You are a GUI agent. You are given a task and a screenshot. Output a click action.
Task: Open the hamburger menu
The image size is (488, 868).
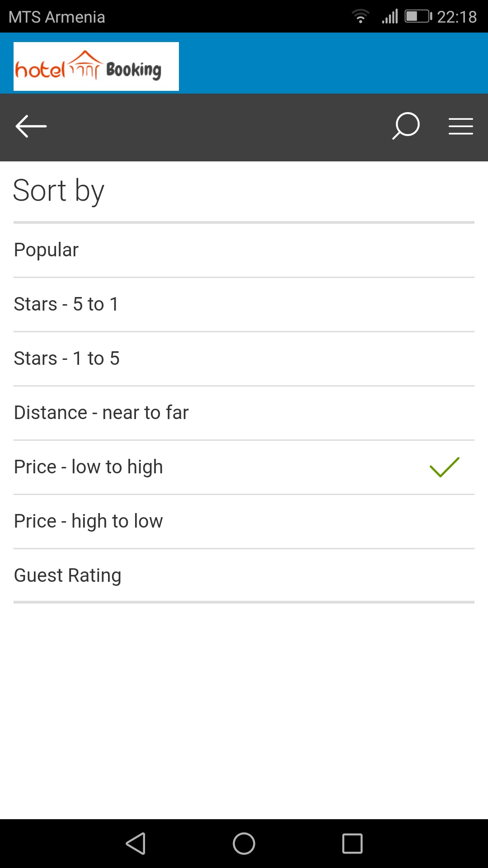click(x=460, y=126)
